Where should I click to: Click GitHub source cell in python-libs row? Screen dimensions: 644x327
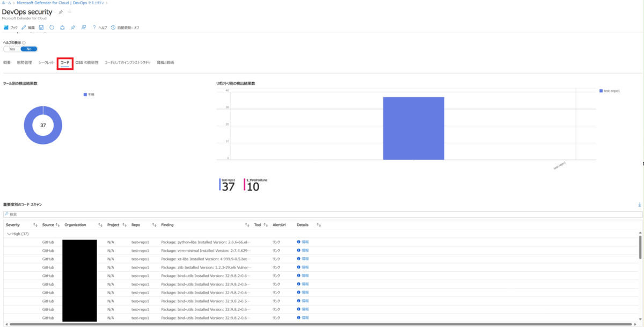point(48,242)
